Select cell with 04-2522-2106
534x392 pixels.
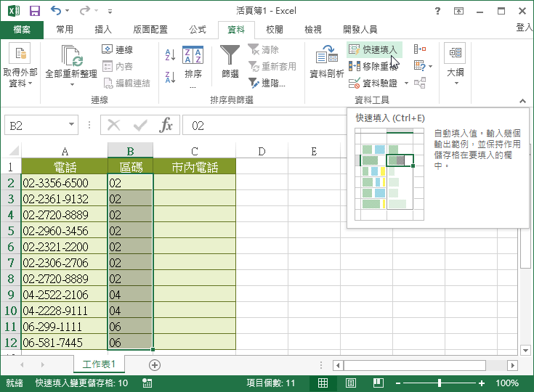(65, 295)
